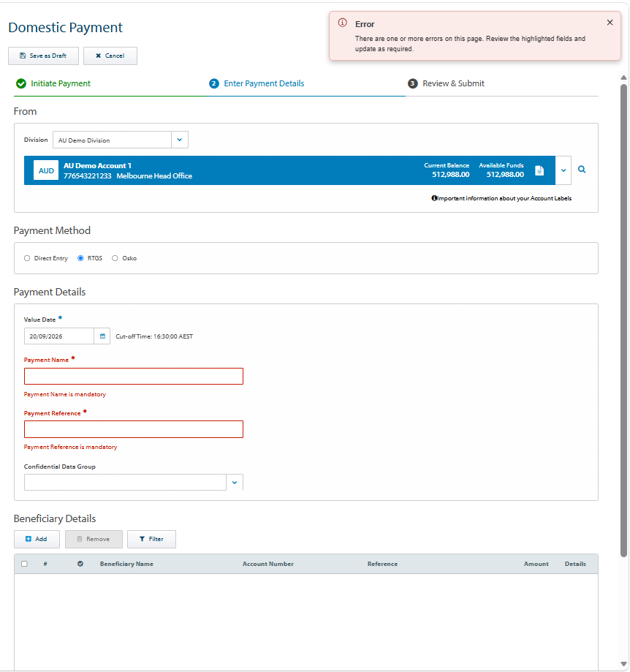Cancel the domestic payment

click(x=110, y=56)
